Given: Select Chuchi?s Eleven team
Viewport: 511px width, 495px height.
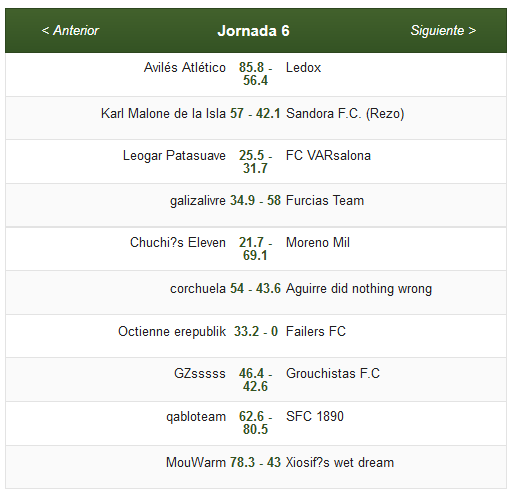Looking at the screenshot, I should click(178, 242).
